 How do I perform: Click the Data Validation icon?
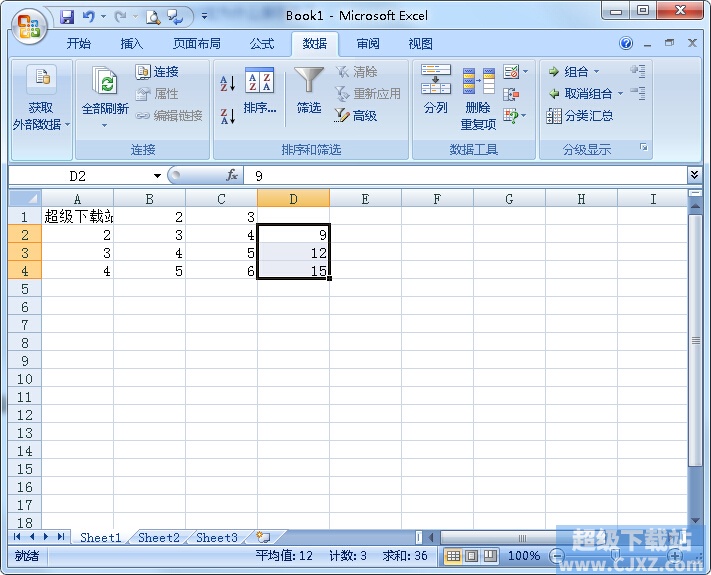click(511, 72)
